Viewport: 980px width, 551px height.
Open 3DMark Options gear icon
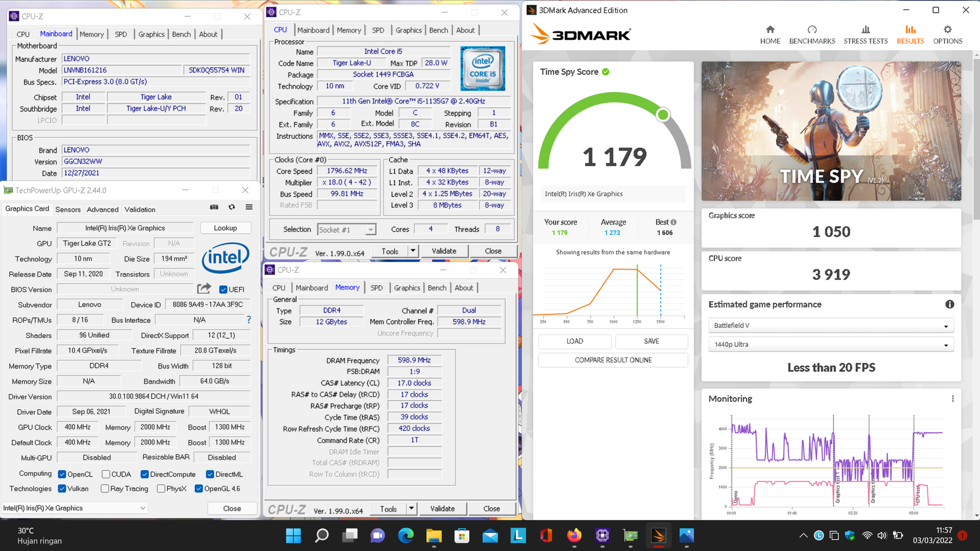(x=948, y=30)
